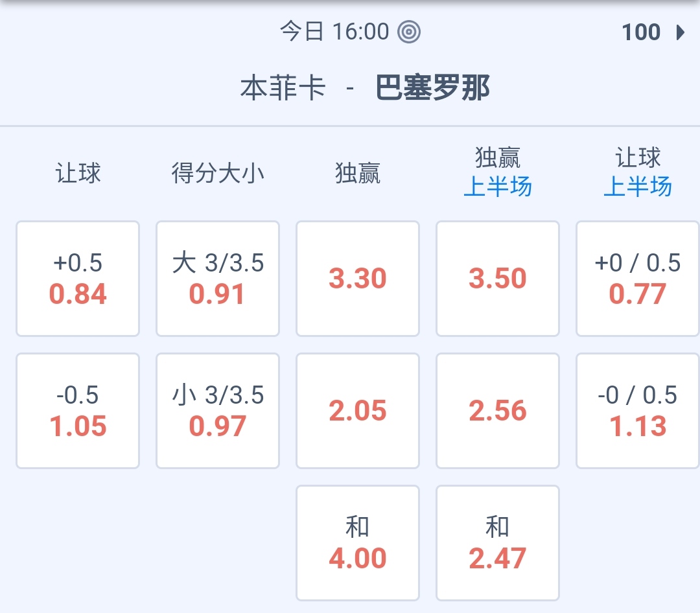This screenshot has width=700, height=613.
Task: Pick first-half handicap -0/0.5 at 1.13
Action: pyautogui.click(x=638, y=411)
